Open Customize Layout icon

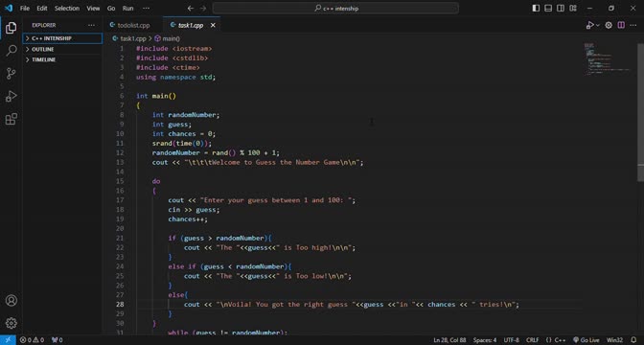click(x=573, y=9)
